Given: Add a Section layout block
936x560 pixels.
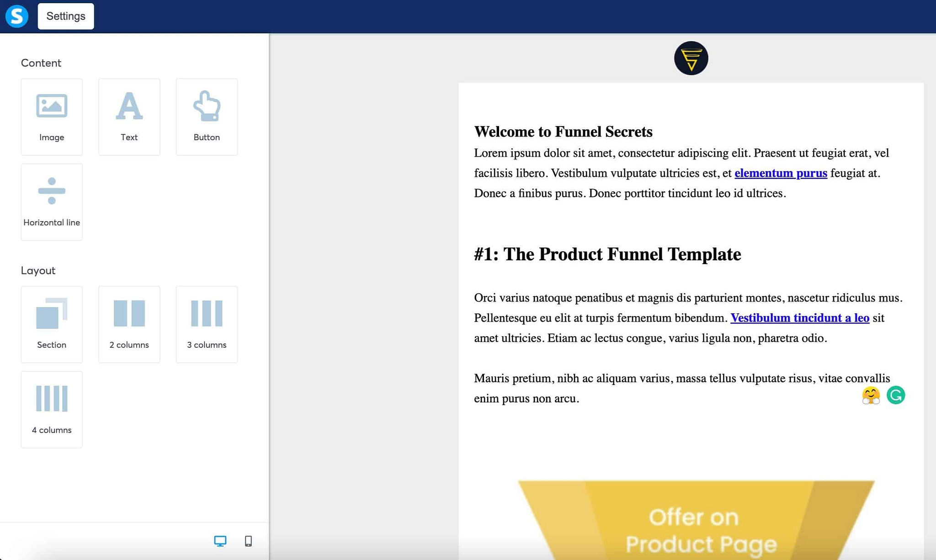Looking at the screenshot, I should [x=52, y=324].
